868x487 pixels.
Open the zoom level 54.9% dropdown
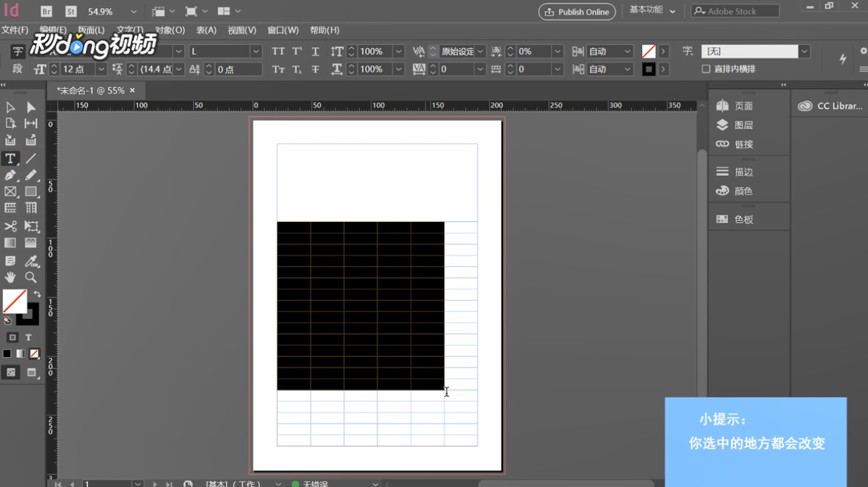click(x=133, y=11)
